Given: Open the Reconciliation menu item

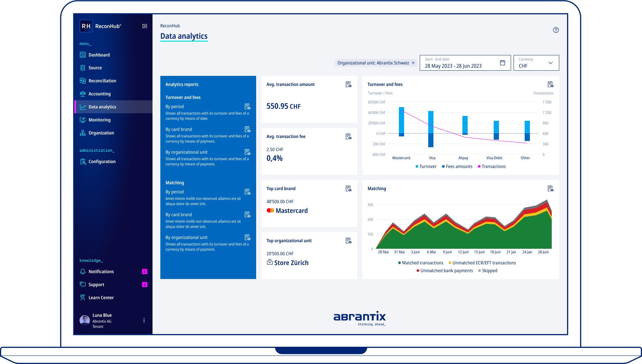Looking at the screenshot, I should 113,81.
